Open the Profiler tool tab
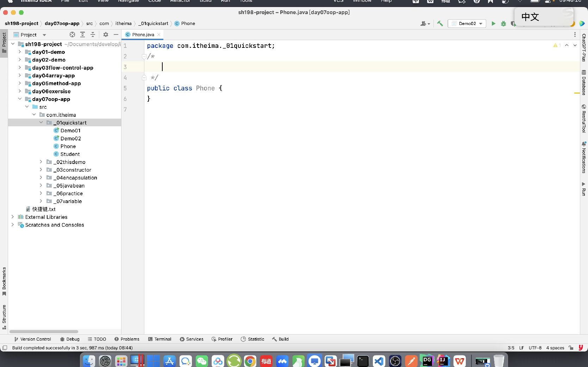Viewport: 588px width, 367px height. click(222, 339)
